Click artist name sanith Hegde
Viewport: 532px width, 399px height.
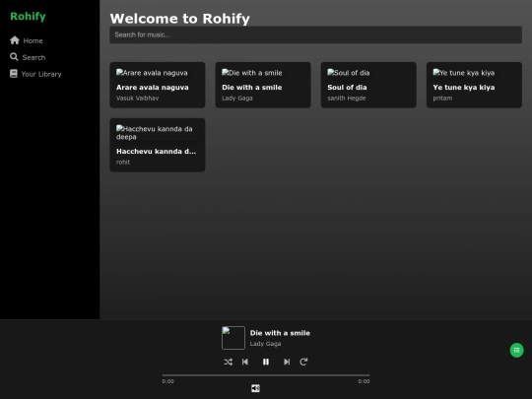pos(347,99)
